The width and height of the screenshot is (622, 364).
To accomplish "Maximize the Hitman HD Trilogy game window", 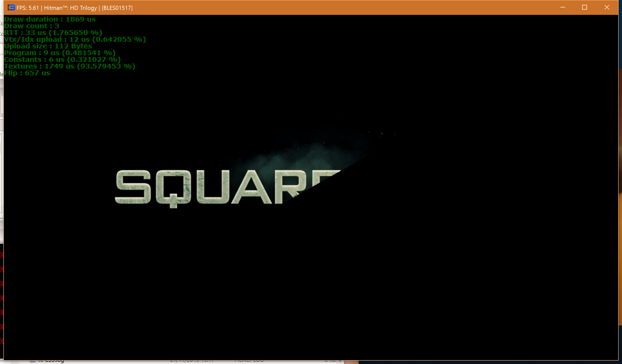I will coord(584,7).
